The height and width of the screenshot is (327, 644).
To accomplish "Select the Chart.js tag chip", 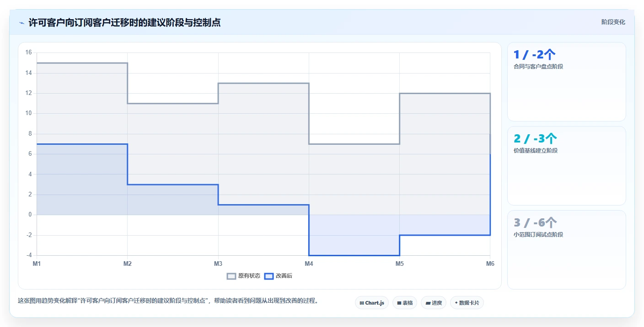I will 372,303.
